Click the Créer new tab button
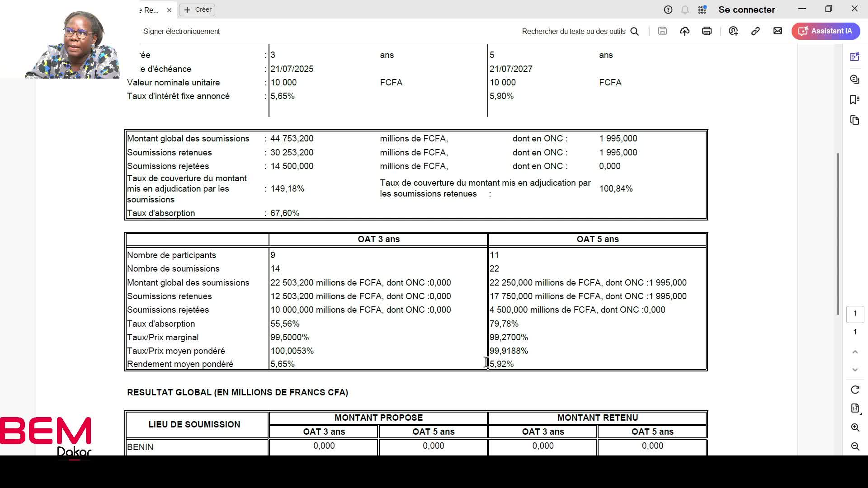Viewport: 868px width, 488px height. coord(198,9)
